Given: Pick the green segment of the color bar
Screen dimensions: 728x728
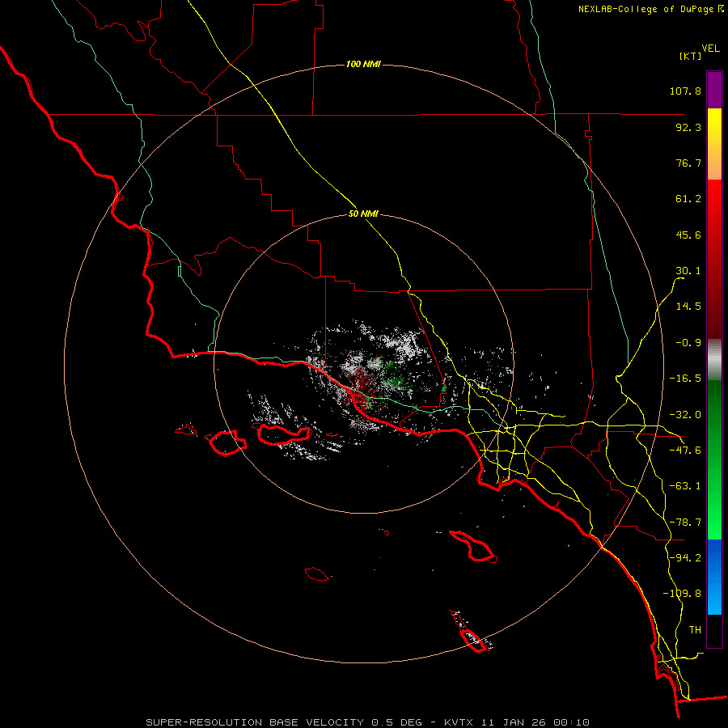Looking at the screenshot, I should pos(714,459).
